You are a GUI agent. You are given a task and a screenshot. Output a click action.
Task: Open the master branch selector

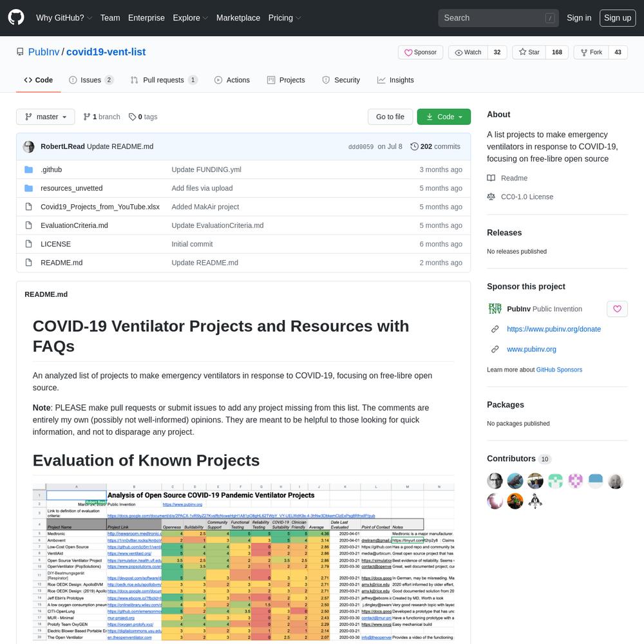coord(46,117)
